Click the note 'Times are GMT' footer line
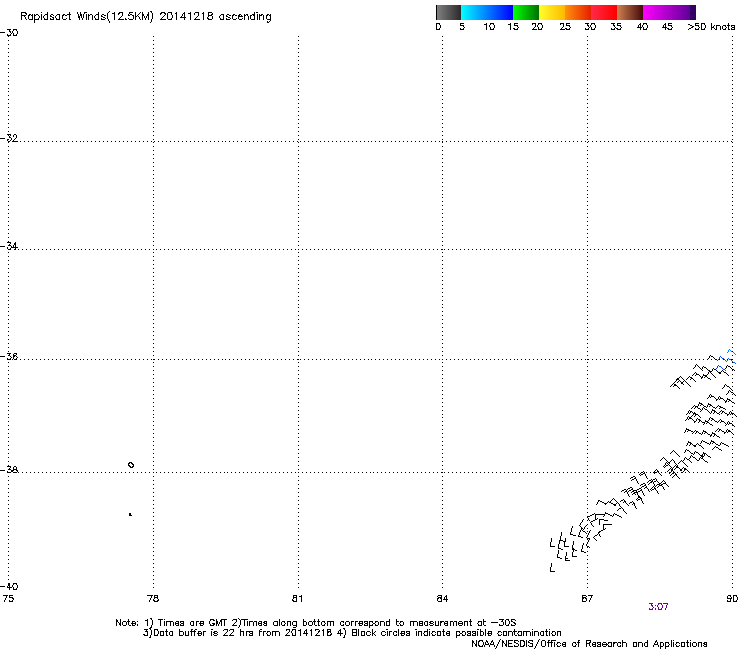Image resolution: width=740 pixels, height=650 pixels. [316, 623]
